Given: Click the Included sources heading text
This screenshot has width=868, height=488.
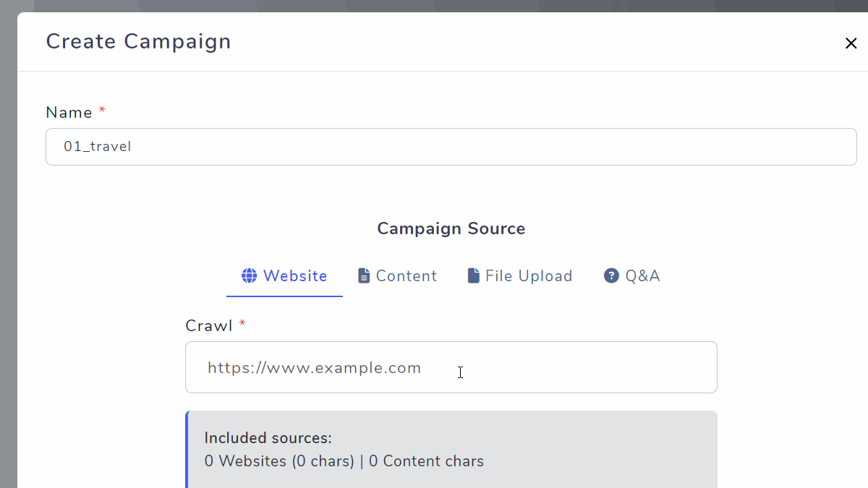Looking at the screenshot, I should coord(268,438).
